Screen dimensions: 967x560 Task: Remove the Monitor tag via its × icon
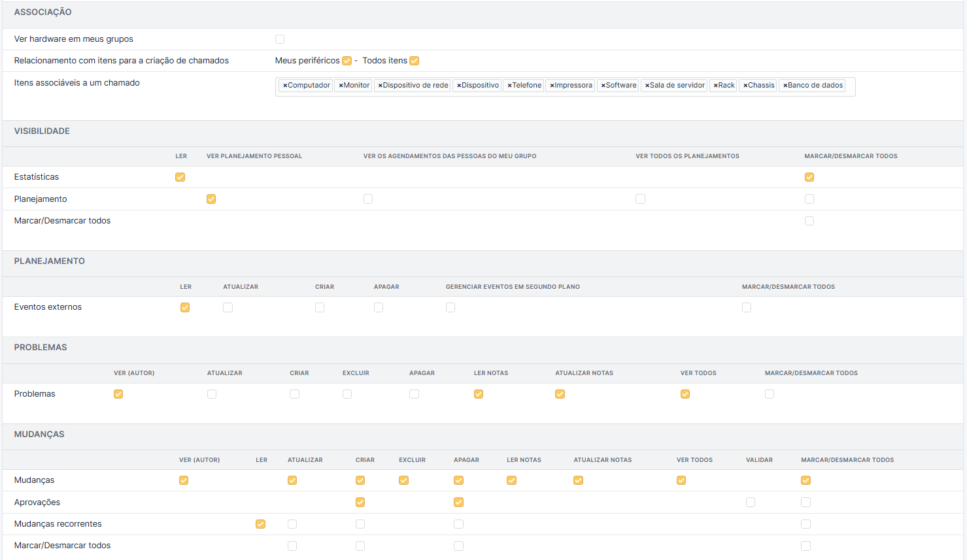pos(341,86)
